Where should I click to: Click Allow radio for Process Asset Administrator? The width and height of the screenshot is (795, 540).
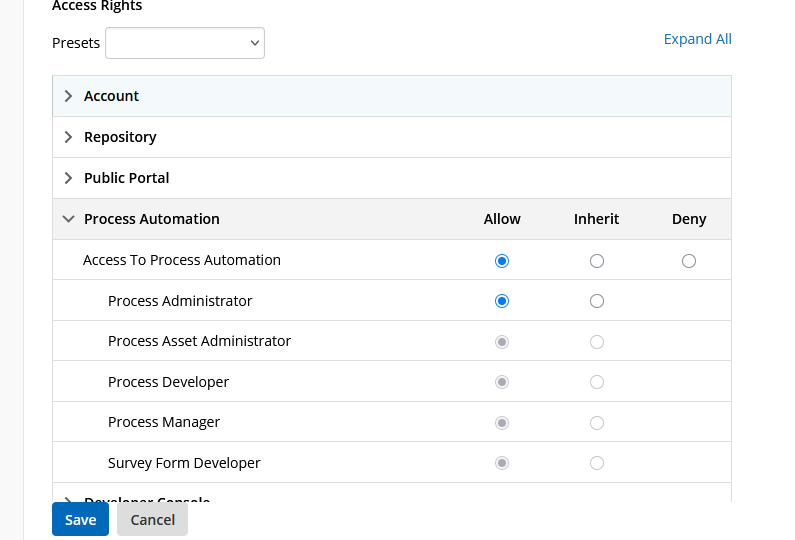[502, 342]
